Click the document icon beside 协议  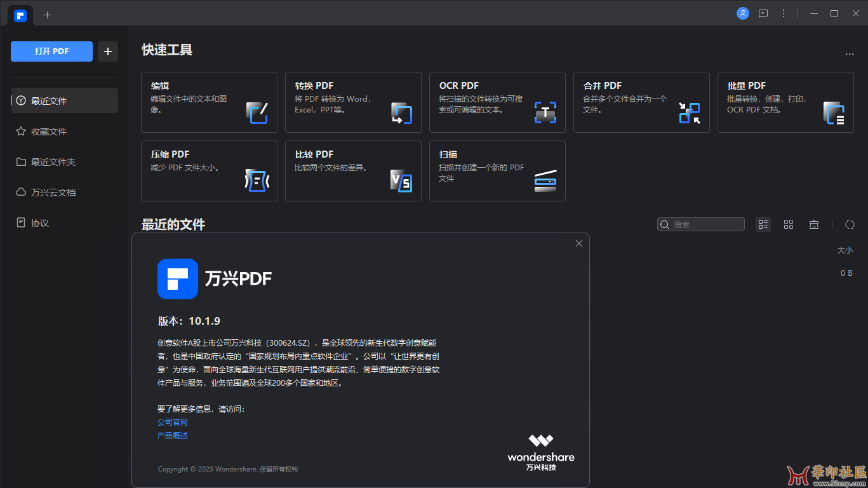point(21,222)
